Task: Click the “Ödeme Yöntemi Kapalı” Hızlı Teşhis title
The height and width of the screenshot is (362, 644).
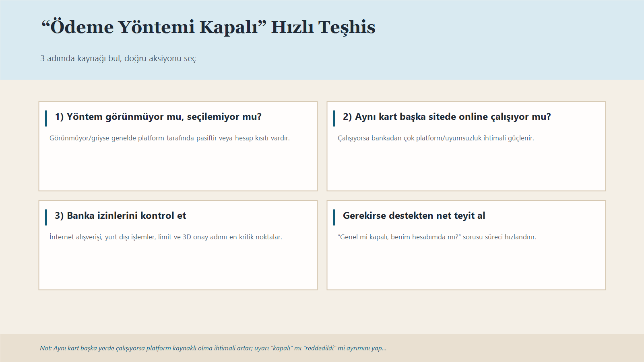Action: click(x=208, y=27)
